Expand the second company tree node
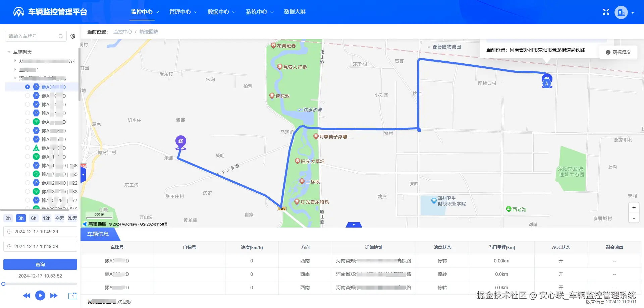The height and width of the screenshot is (308, 644). coord(15,69)
